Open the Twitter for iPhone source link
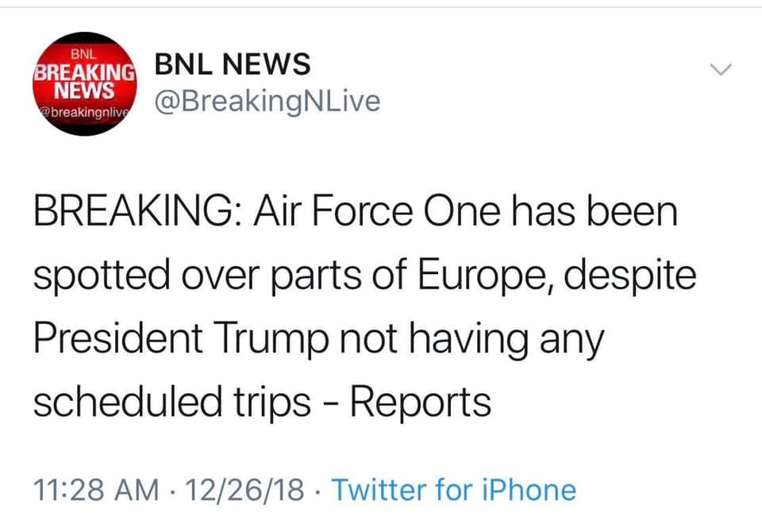The height and width of the screenshot is (532, 762). [x=453, y=489]
